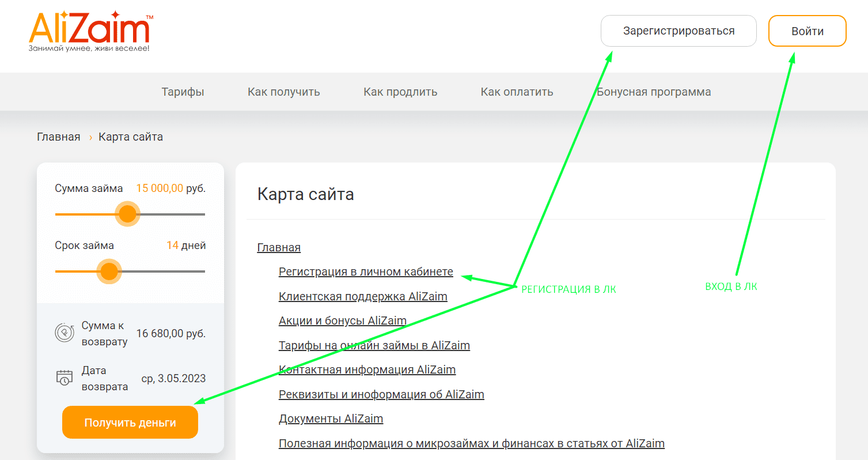Click the 16 680,00 руб. repayment value
This screenshot has width=868, height=460.
[171, 334]
